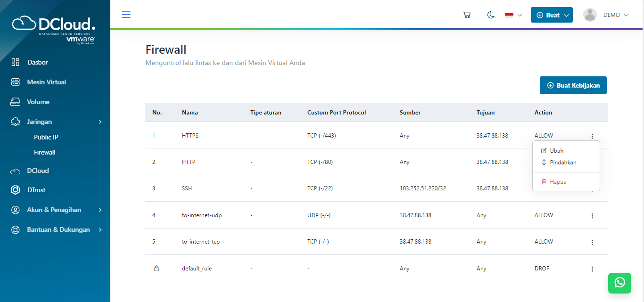
Task: Open kebab menu for to-internet-tcp rule
Action: click(592, 242)
